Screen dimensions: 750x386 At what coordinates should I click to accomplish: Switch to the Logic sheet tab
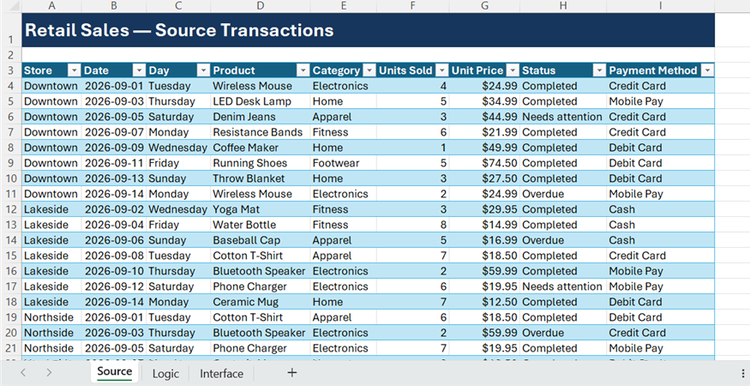165,374
